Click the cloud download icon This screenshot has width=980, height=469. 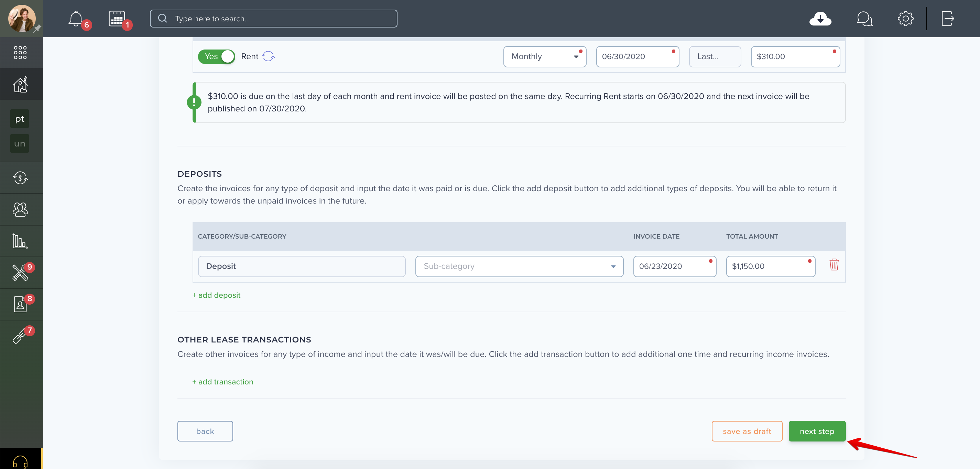[820, 19]
